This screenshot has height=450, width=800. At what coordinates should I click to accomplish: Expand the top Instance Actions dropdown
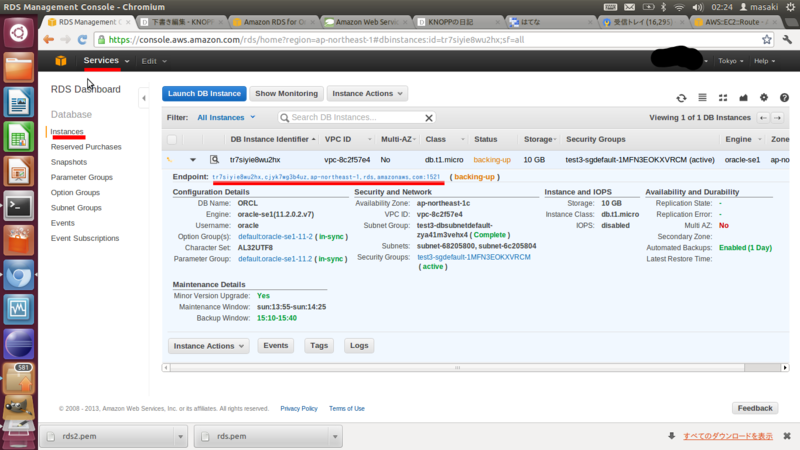pos(367,93)
